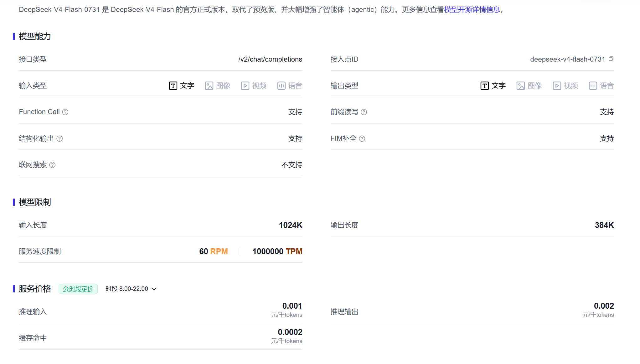Click the 384K output length value

[x=604, y=225]
